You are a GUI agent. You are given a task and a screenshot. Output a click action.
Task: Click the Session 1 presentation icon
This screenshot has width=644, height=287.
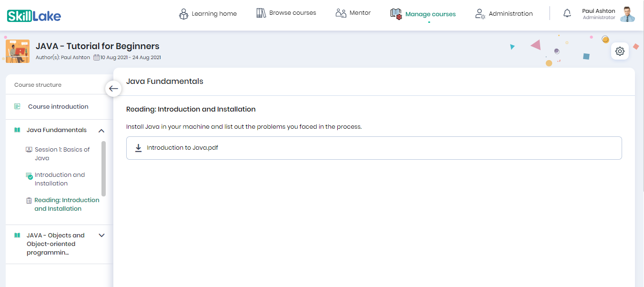point(29,149)
